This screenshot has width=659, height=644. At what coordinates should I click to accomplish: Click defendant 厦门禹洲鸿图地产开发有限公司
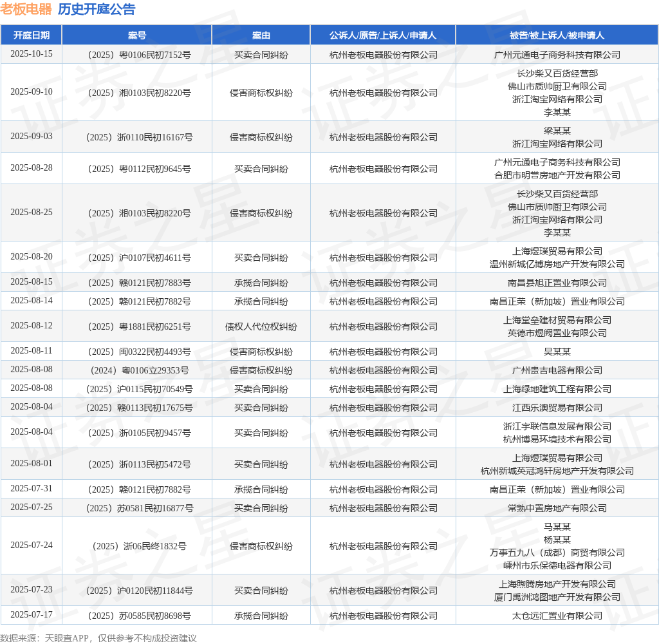(557, 597)
